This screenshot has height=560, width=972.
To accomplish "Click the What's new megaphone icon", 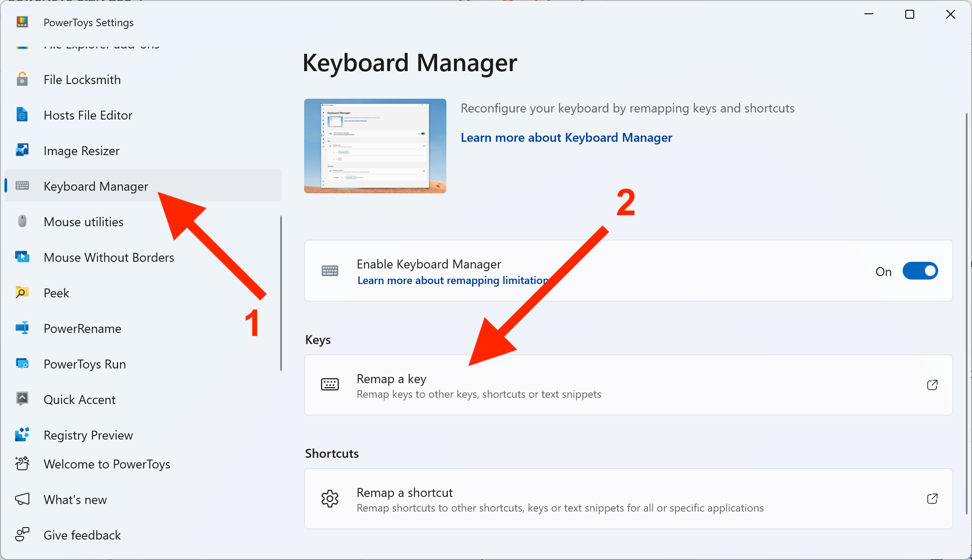I will point(22,499).
